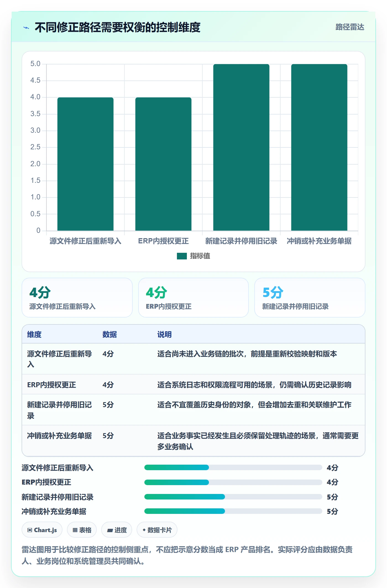Click x-axis label 冲销或补充业务单据
Image resolution: width=387 pixels, height=588 pixels.
pos(319,241)
